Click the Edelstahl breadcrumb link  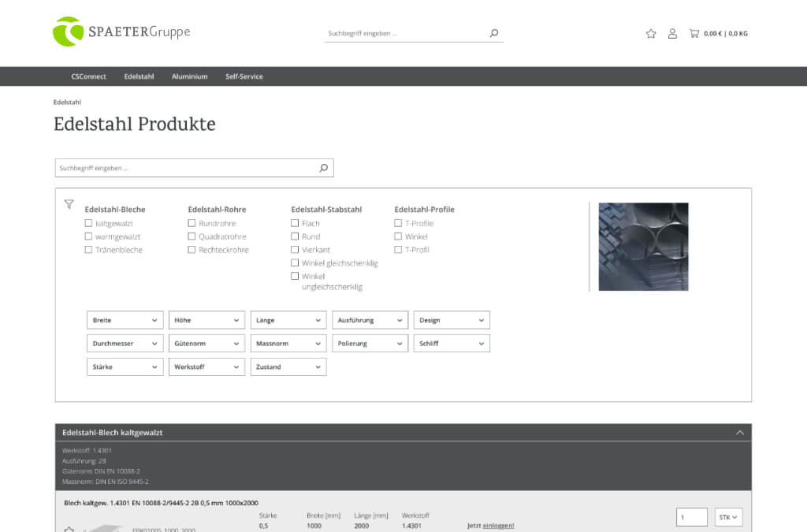pos(68,102)
